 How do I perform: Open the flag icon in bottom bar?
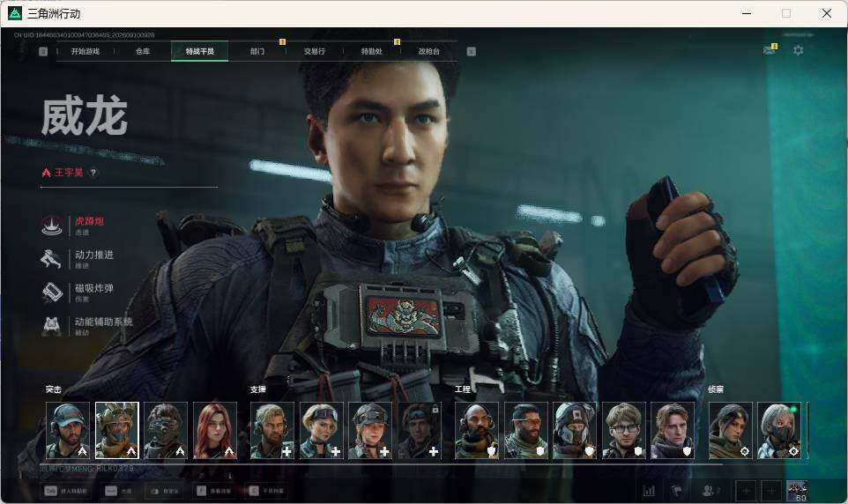point(676,491)
